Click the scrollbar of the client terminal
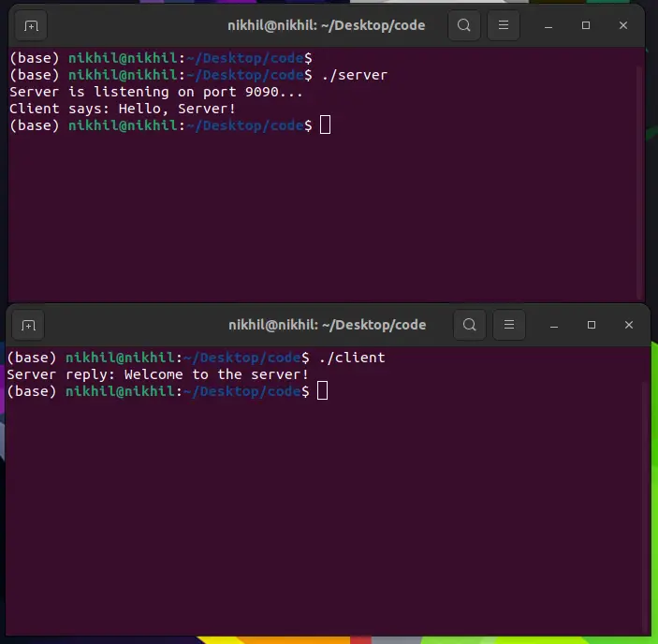The height and width of the screenshot is (644, 658). [x=647, y=507]
